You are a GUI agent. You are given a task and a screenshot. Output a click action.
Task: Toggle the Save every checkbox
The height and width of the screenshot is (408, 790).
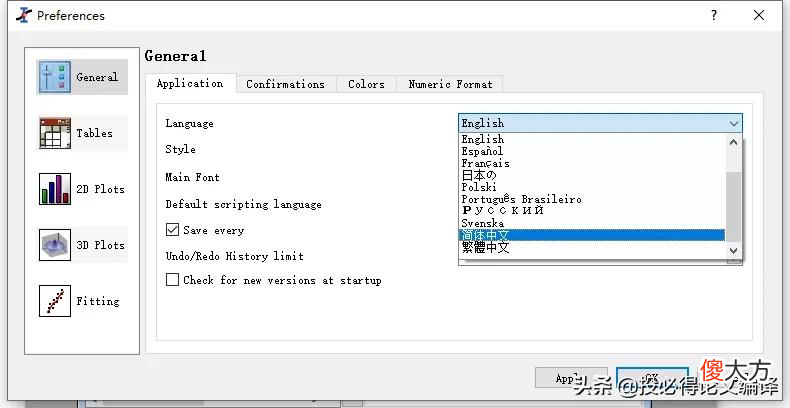click(172, 230)
